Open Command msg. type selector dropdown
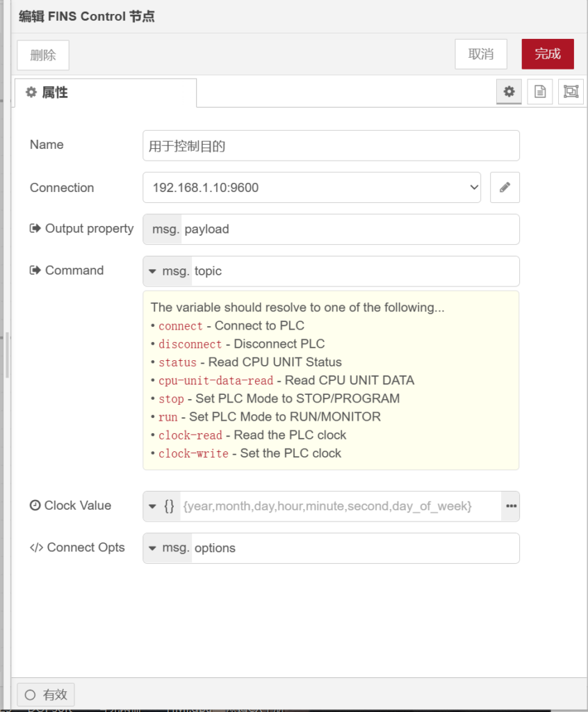 coord(167,271)
